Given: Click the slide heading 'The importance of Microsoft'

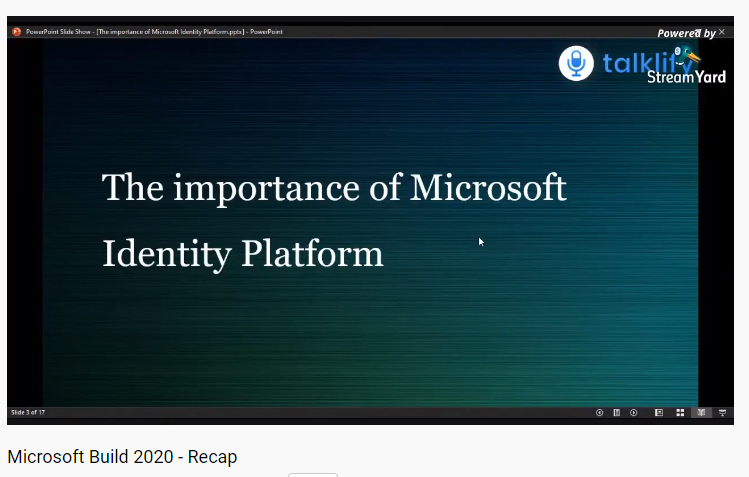Looking at the screenshot, I should tap(334, 188).
